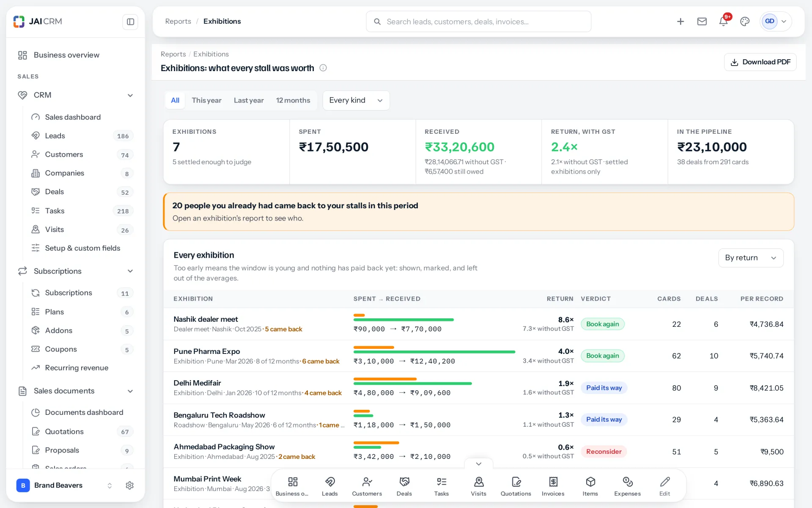This screenshot has height=508, width=812.
Task: Click Reports in the top breadcrumb
Action: [x=178, y=21]
